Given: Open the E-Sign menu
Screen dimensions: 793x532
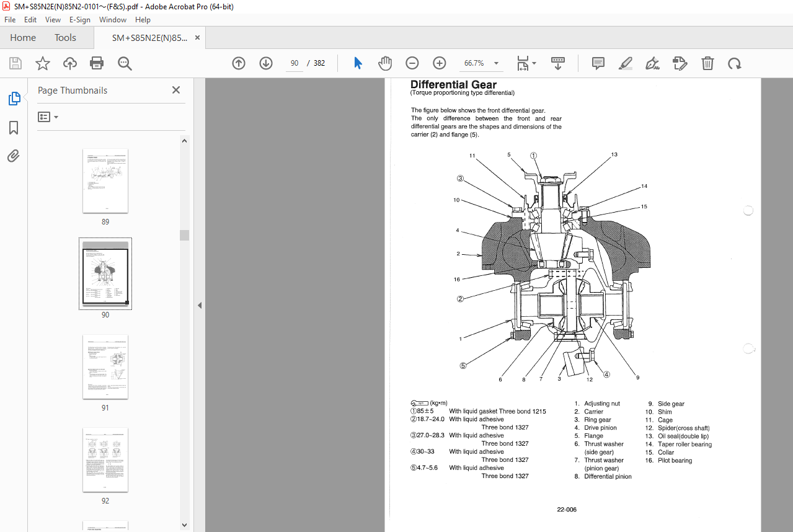Looking at the screenshot, I should click(x=80, y=20).
